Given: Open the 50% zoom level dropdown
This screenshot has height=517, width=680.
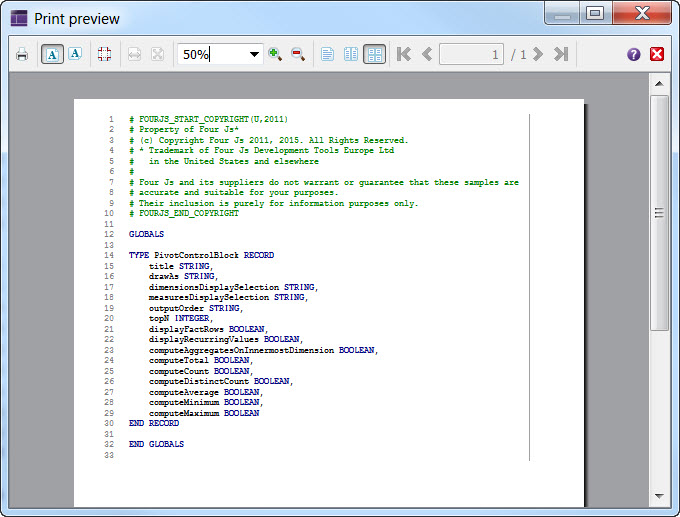Looking at the screenshot, I should 255,54.
